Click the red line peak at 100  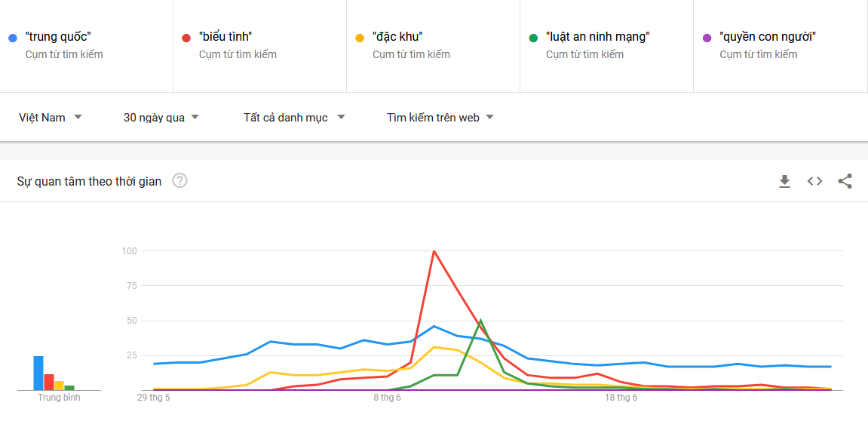(434, 251)
